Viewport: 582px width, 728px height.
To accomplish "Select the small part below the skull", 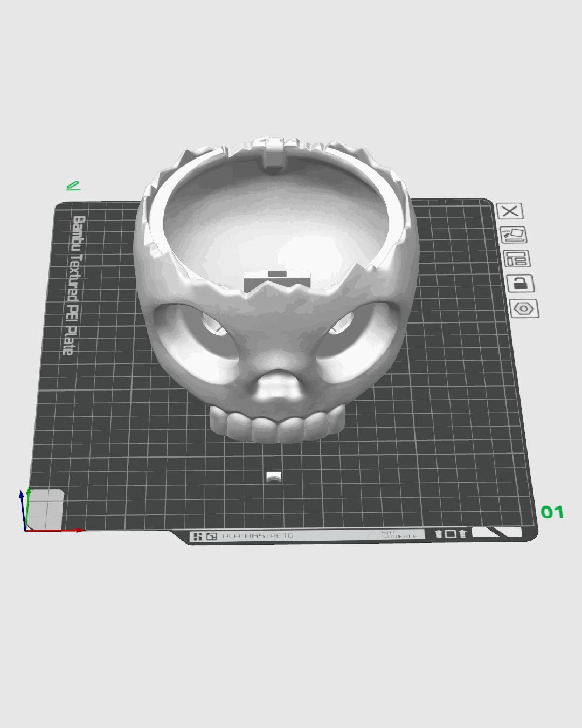I will pyautogui.click(x=274, y=477).
